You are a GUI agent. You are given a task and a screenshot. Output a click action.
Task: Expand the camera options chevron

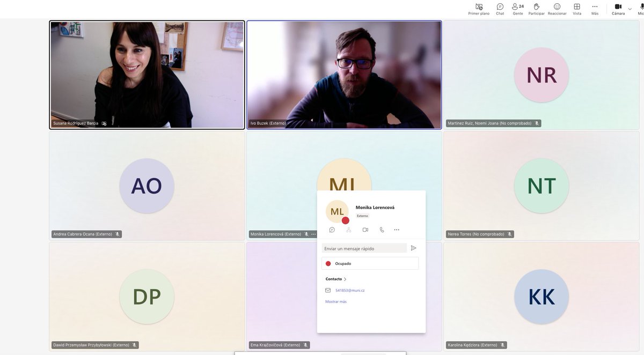630,9
